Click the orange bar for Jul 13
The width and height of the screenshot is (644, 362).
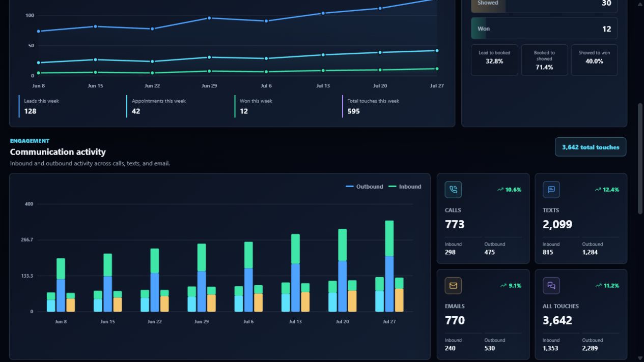point(305,302)
